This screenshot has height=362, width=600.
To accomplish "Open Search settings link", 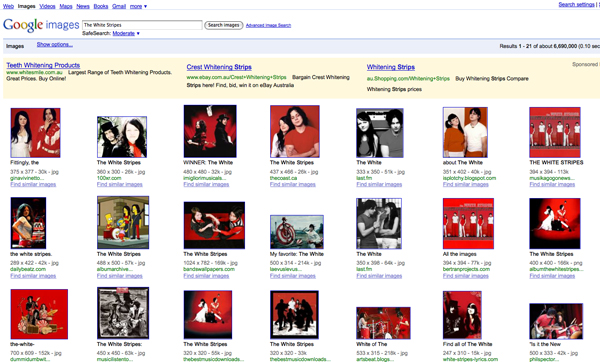I will click(576, 5).
